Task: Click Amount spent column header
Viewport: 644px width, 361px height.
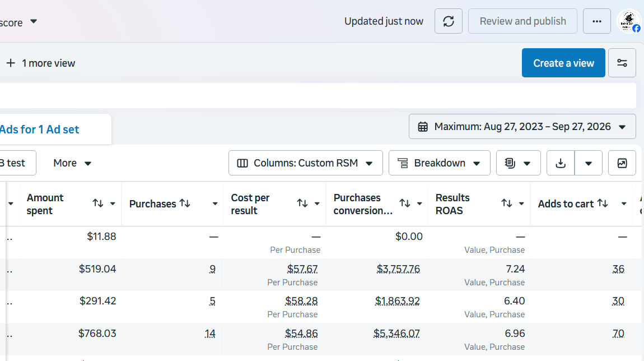Action: click(x=45, y=204)
